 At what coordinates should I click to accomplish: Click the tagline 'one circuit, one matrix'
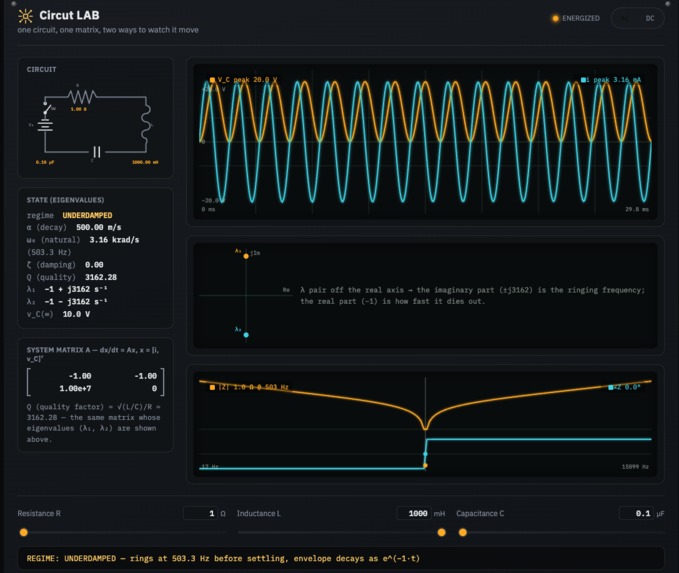point(108,30)
